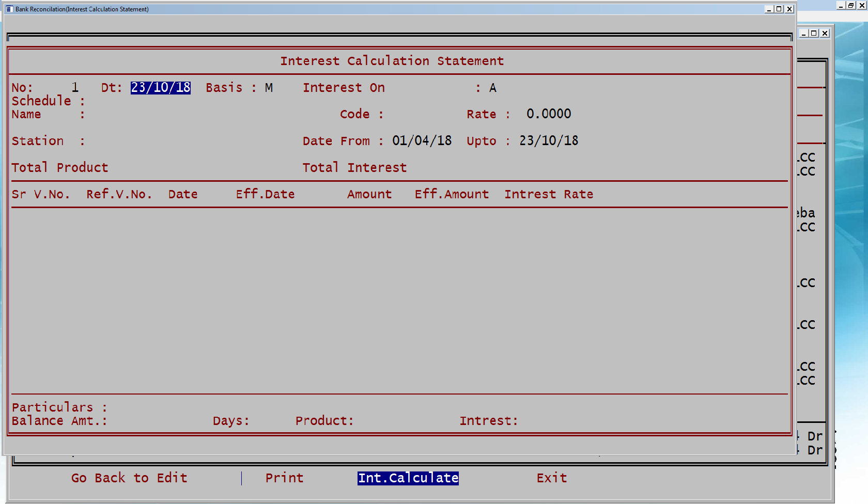Click the Intrest Rate column header
The width and height of the screenshot is (868, 504).
coord(549,195)
